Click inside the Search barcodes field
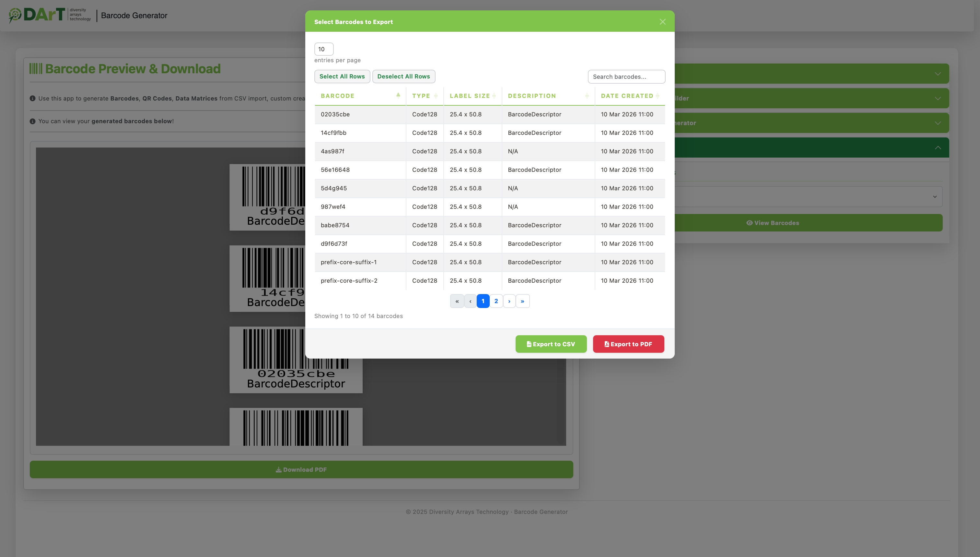 626,77
